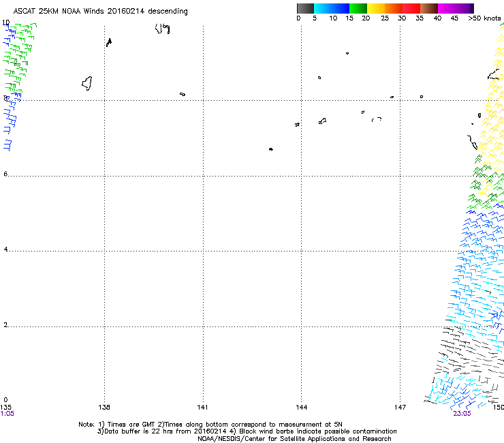504x443 pixels.
Task: Click the 'Note: 1) Times are GMT' line
Action: 210,425
